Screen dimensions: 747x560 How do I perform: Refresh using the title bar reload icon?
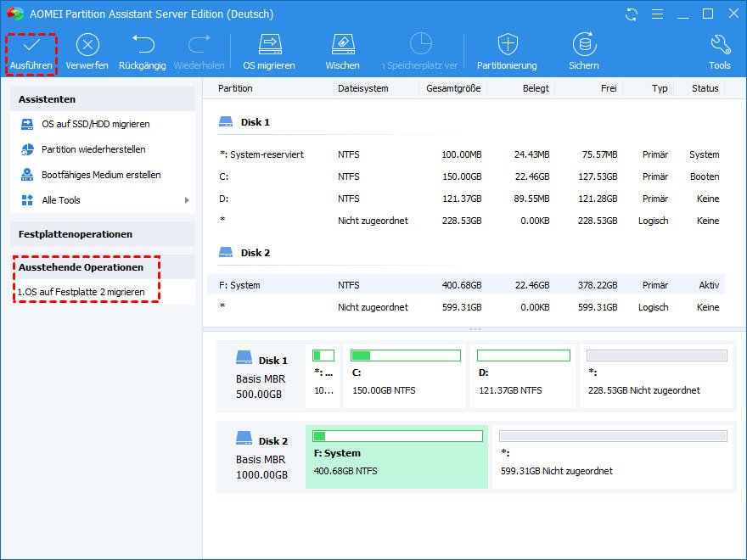(631, 14)
